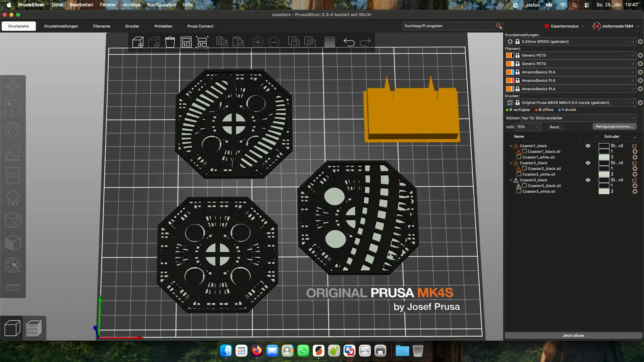
Task: Click the Arrange all objects icon
Action: [x=186, y=42]
